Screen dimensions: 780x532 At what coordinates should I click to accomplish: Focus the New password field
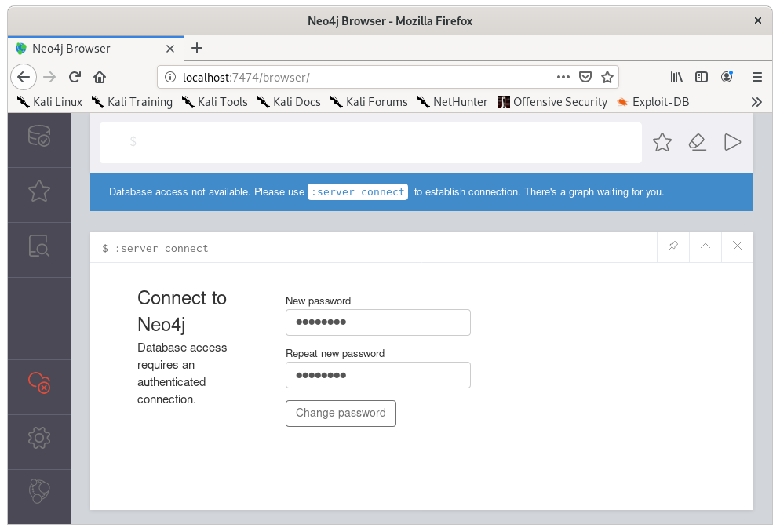point(378,322)
